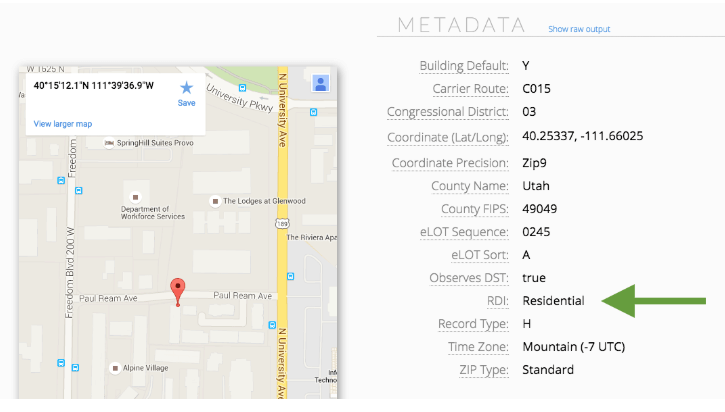Click the blue account icon on map

[x=320, y=83]
